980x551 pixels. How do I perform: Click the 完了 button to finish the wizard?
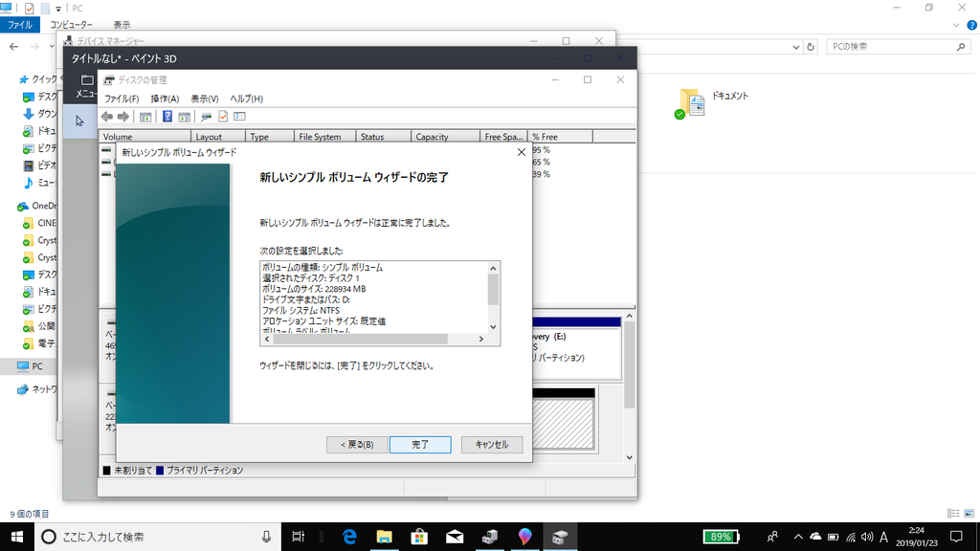point(420,444)
